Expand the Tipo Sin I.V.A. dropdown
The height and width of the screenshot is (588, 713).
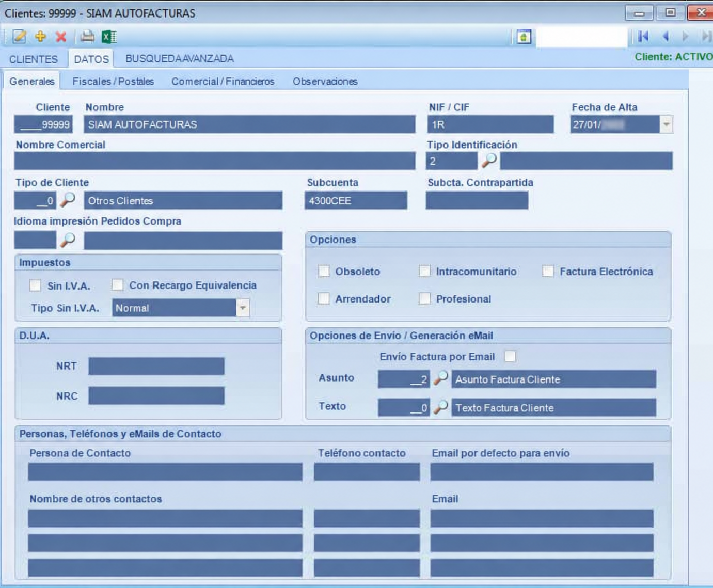click(243, 308)
